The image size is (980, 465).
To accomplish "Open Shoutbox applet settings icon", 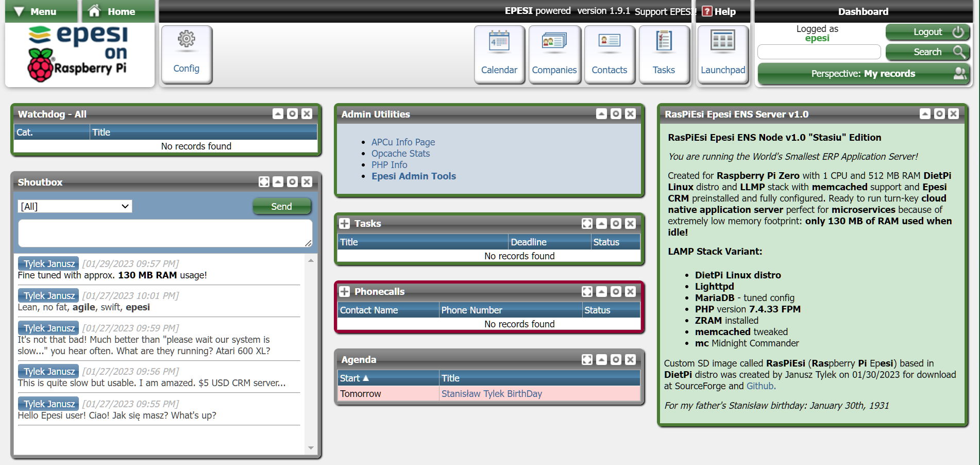I will 292,182.
